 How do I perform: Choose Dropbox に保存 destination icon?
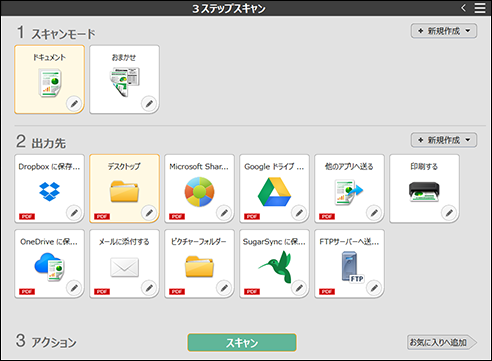49,191
